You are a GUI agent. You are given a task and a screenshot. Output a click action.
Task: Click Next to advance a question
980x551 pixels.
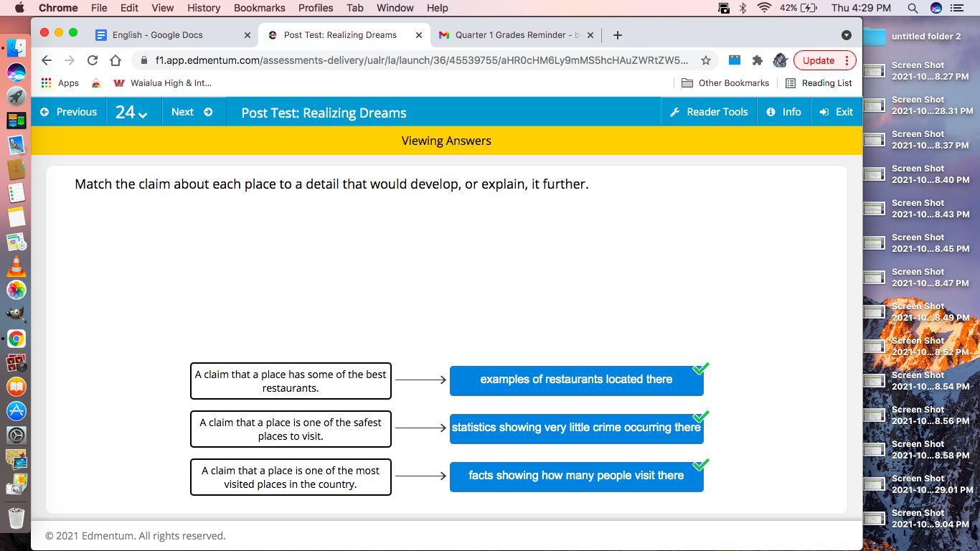coord(192,112)
